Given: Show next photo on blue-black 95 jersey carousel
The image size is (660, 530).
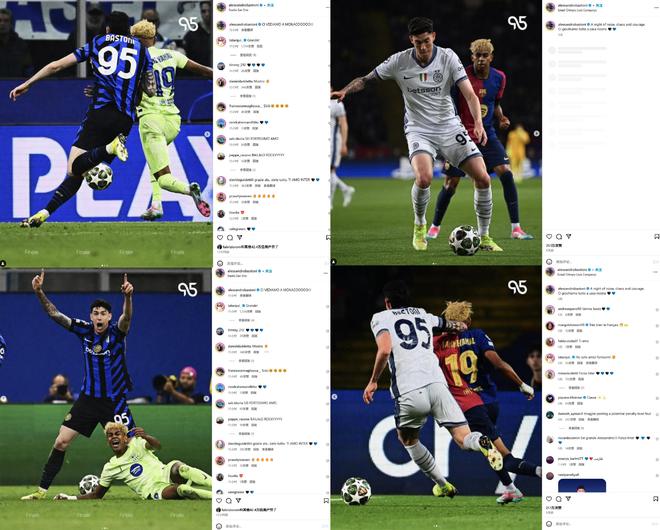Looking at the screenshot, I should [207, 134].
